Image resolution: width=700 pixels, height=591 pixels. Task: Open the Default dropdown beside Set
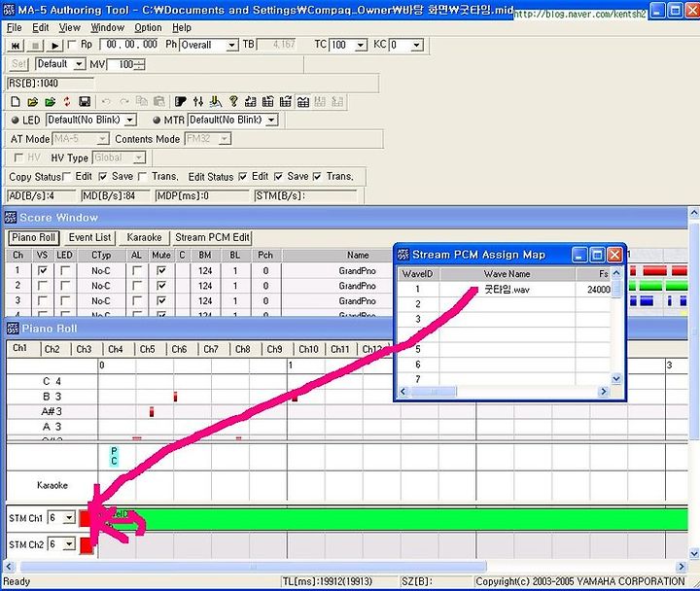click(x=79, y=64)
